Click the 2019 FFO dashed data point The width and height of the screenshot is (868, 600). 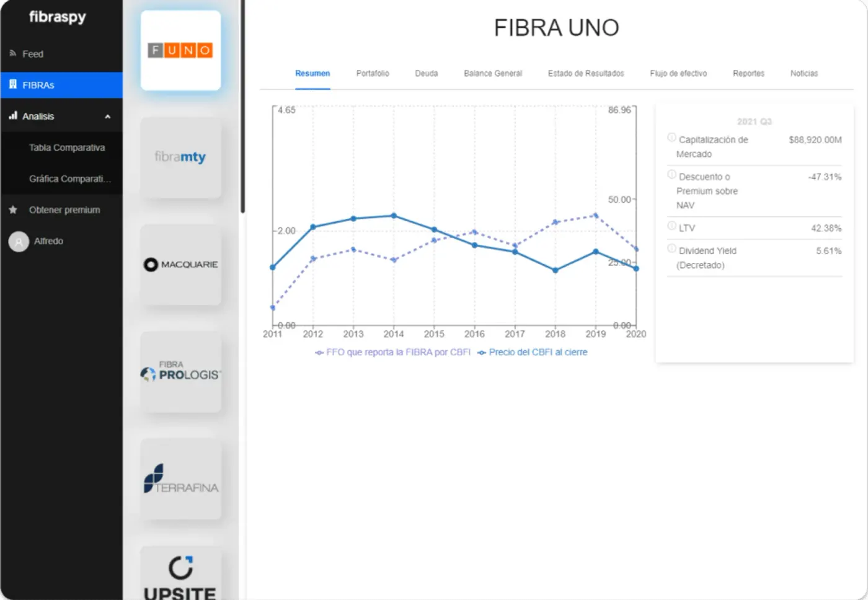596,216
